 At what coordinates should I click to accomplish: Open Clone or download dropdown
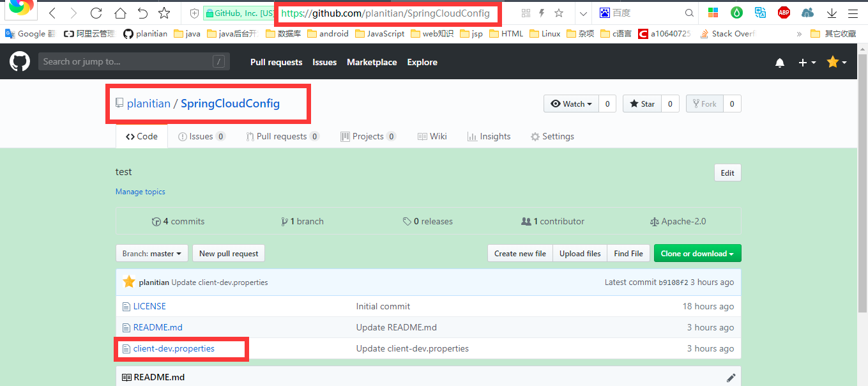[697, 253]
